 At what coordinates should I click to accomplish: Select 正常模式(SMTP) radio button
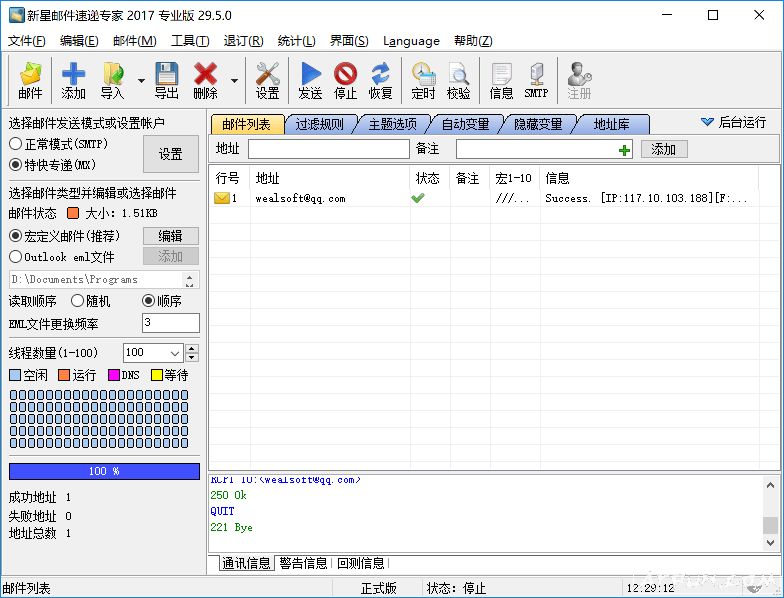16,144
